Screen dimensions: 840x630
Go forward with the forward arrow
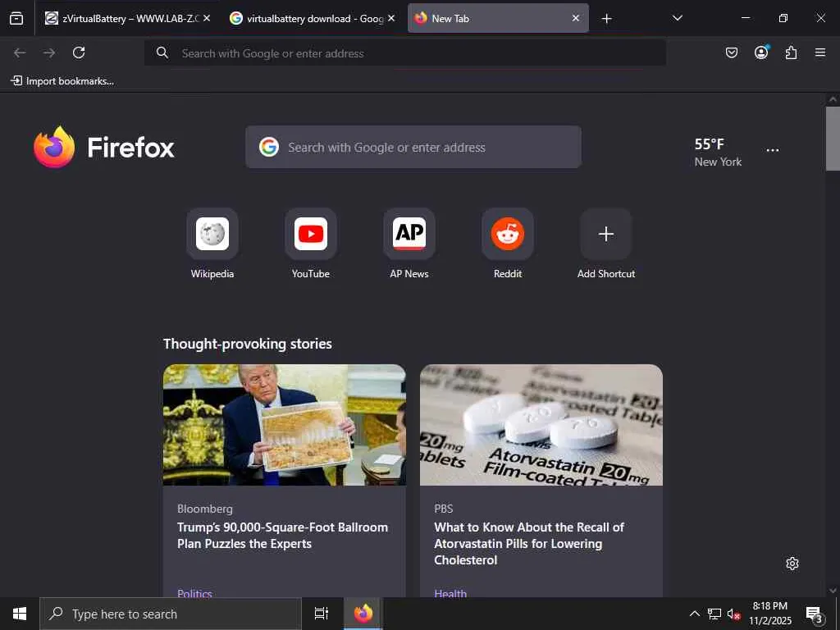(x=49, y=52)
